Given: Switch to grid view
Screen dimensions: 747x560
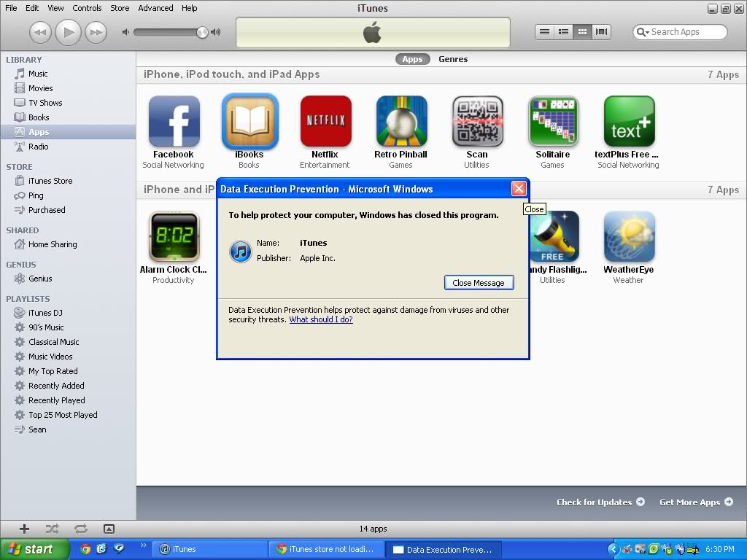Looking at the screenshot, I should 582,32.
